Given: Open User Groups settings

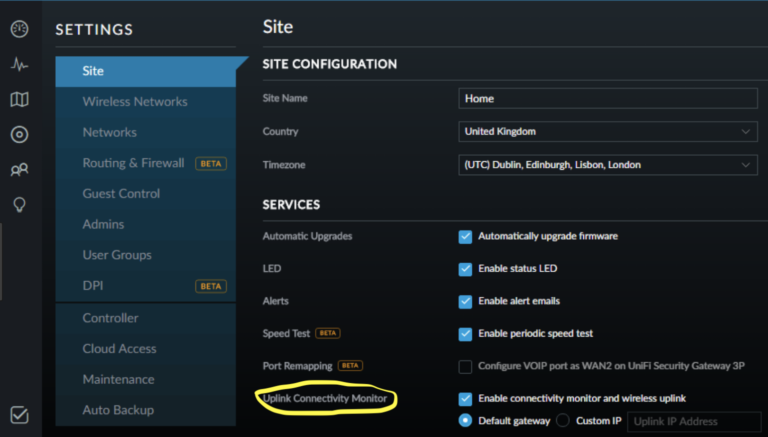Looking at the screenshot, I should (145, 255).
